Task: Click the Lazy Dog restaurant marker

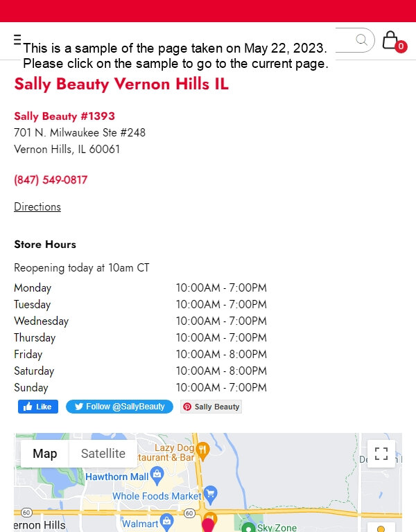Action: tap(202, 450)
